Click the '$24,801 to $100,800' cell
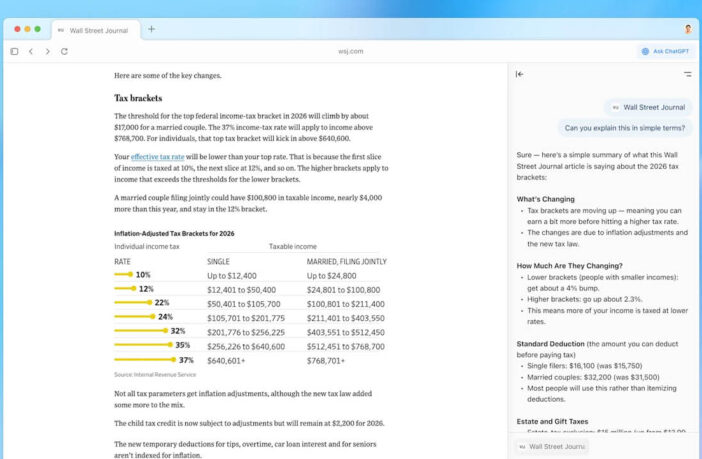 pos(343,290)
